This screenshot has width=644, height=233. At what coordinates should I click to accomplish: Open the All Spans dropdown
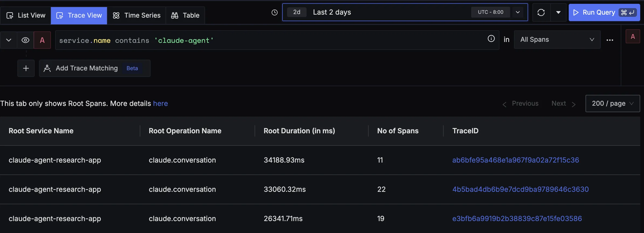point(557,40)
